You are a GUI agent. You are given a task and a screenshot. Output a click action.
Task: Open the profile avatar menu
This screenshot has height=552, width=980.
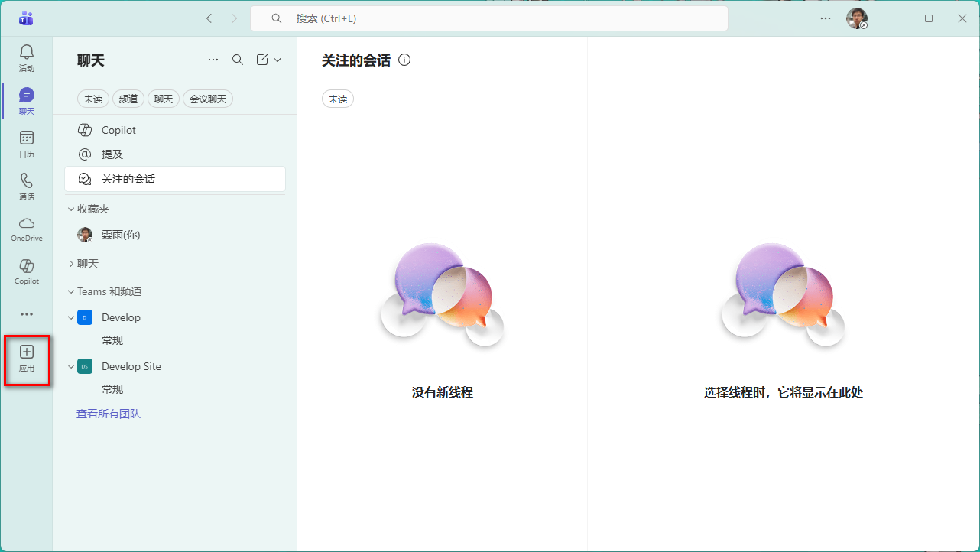(857, 18)
